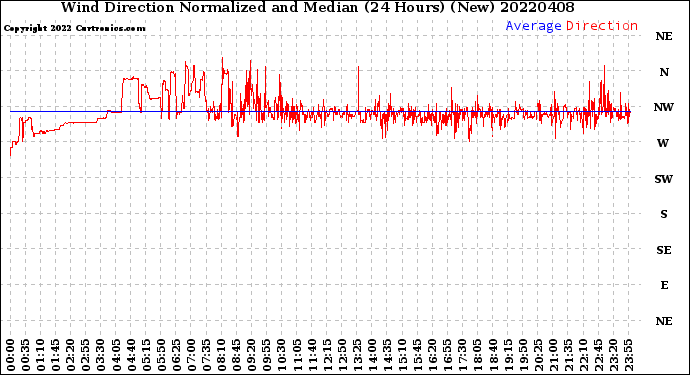
Task: Click the 15:45 time label
Action: click(418, 355)
